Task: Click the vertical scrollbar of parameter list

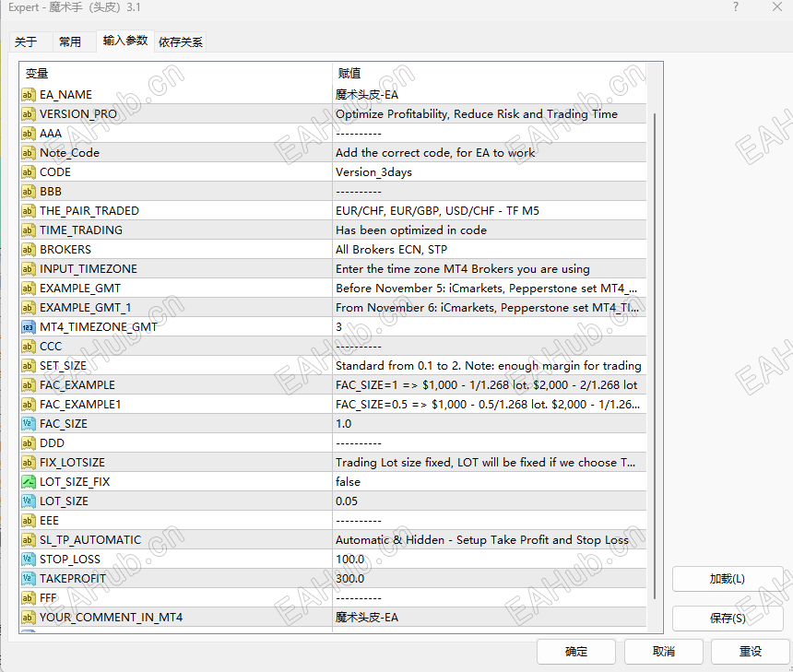Action: click(655, 357)
